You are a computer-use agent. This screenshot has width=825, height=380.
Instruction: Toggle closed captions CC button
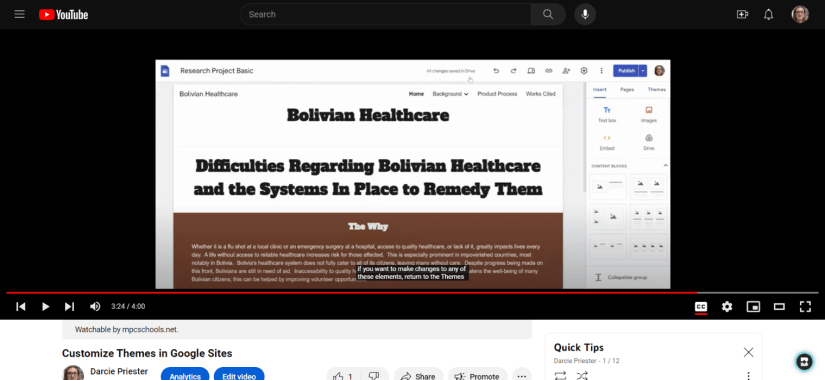tap(701, 306)
